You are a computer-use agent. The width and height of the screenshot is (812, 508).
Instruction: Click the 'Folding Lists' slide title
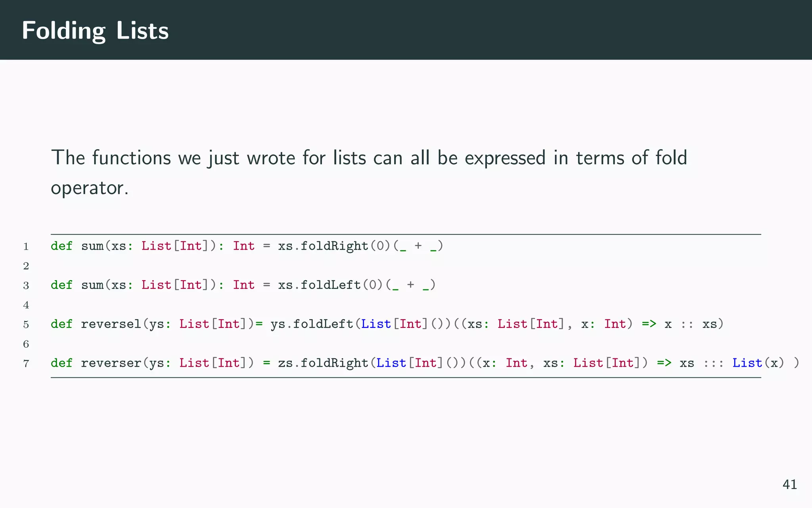click(95, 31)
